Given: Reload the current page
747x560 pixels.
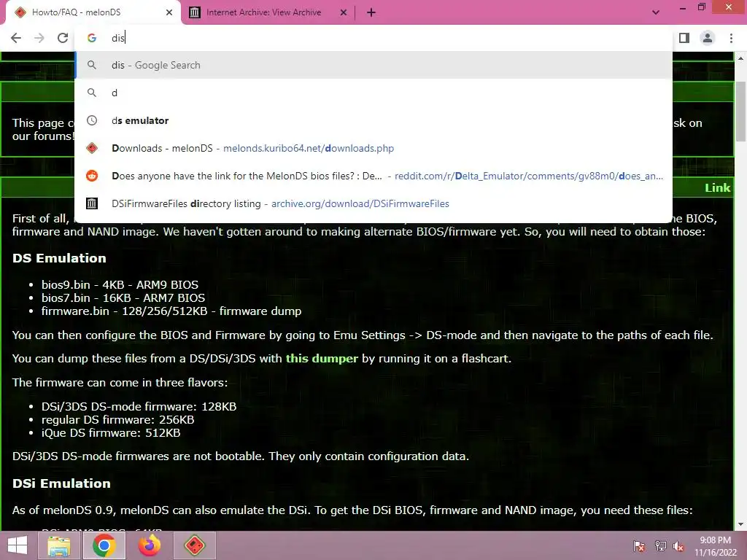Looking at the screenshot, I should 63,38.
